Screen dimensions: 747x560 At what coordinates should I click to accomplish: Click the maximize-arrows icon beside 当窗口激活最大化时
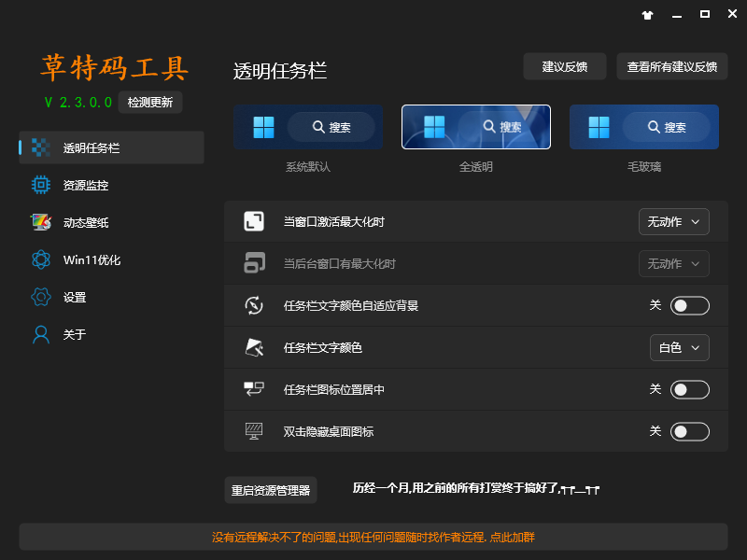tap(254, 221)
